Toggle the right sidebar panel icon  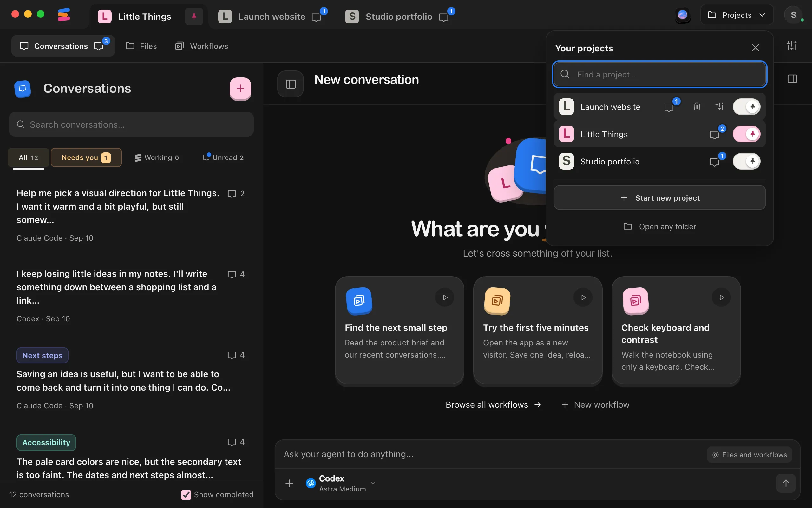click(792, 79)
